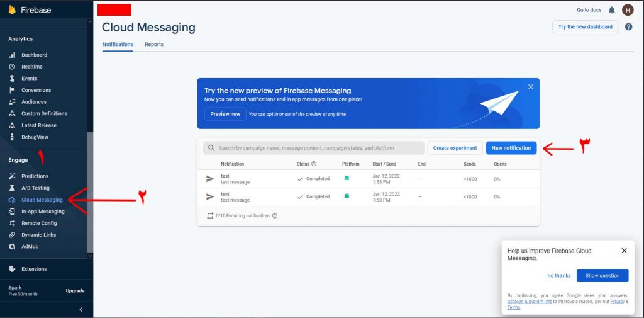Collapse the sidebar with chevron arrow
The height and width of the screenshot is (318, 644).
tap(81, 309)
